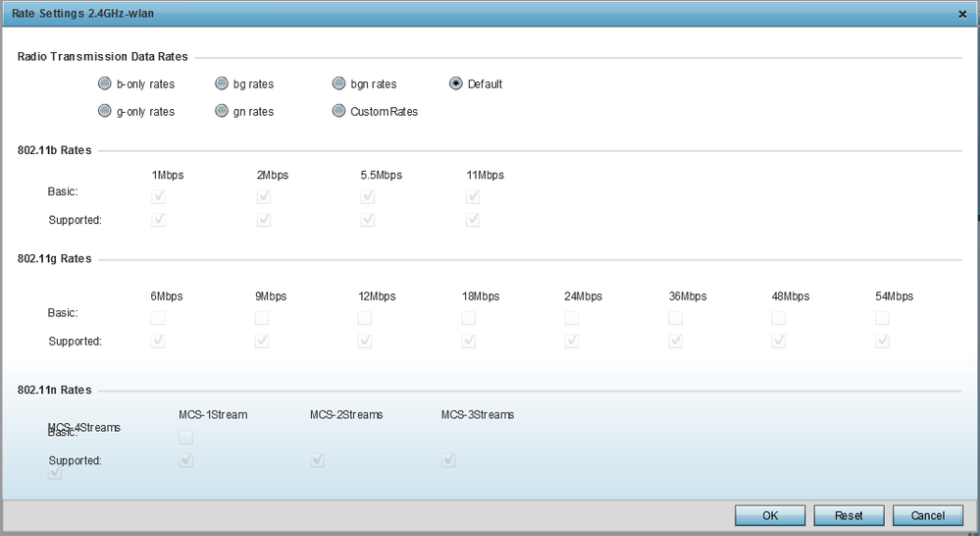Toggle Supported 11Mbps checkbox in 802.11b

point(473,220)
